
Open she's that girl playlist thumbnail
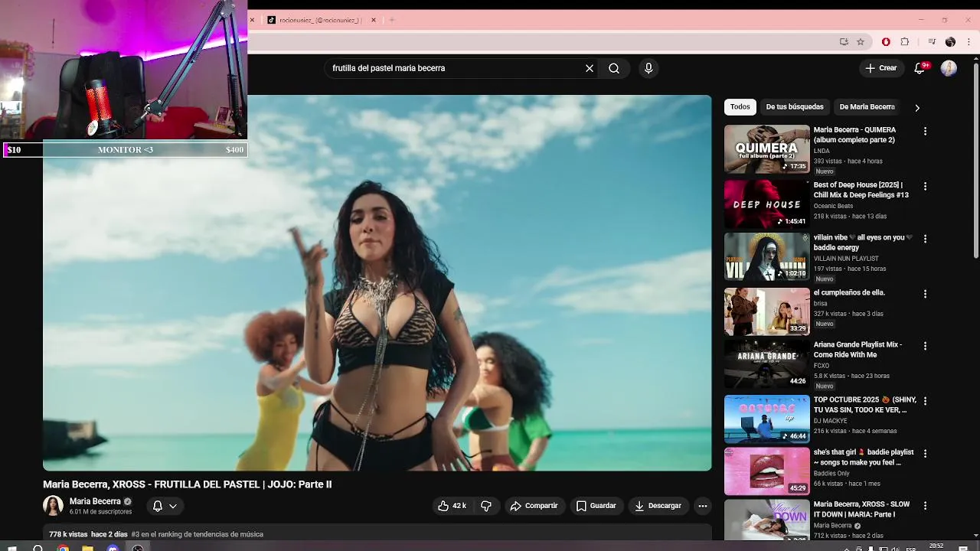[x=766, y=471]
